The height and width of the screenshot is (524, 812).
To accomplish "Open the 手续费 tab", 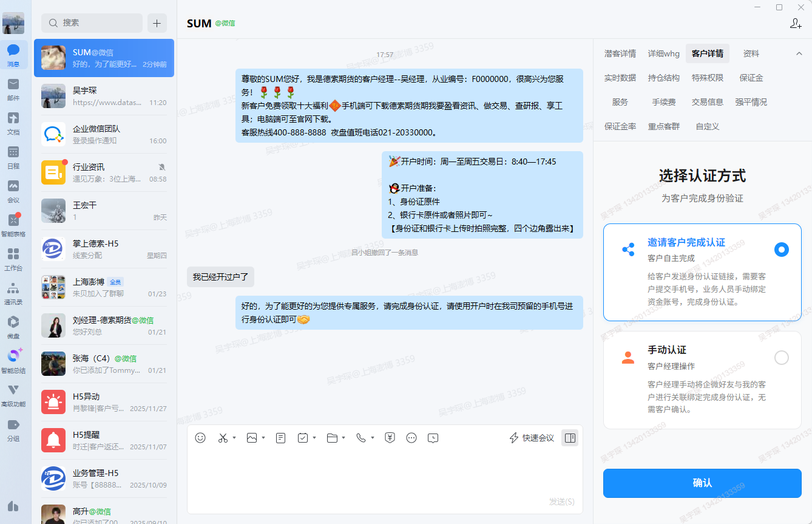I will tap(664, 102).
